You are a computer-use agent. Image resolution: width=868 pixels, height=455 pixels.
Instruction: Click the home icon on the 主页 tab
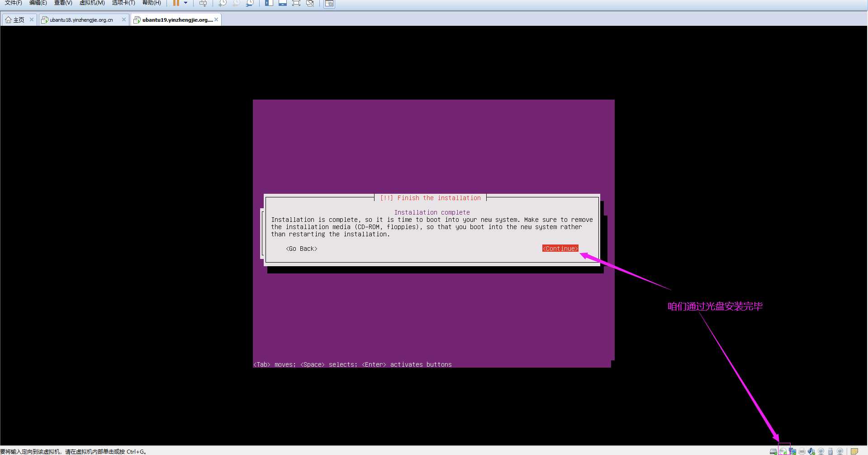pyautogui.click(x=8, y=20)
